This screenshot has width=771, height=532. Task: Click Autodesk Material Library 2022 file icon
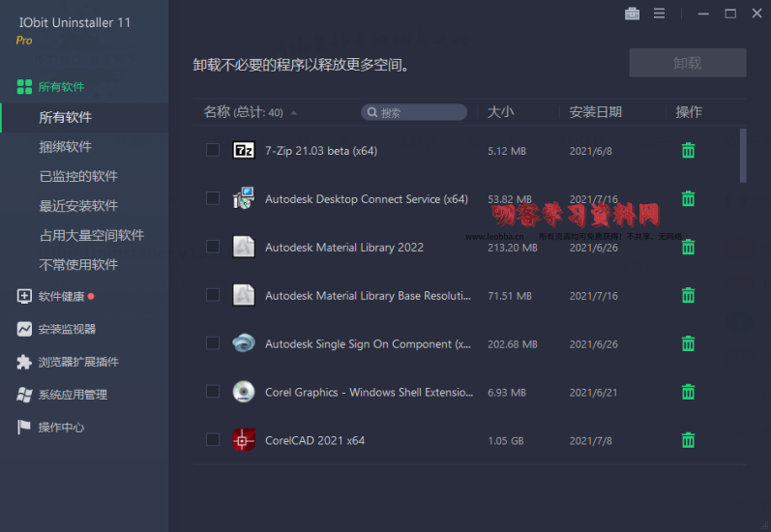(244, 247)
